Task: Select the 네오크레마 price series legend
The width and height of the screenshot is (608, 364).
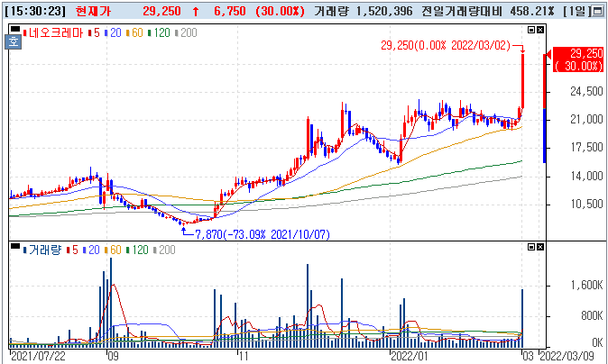Action: click(x=54, y=33)
